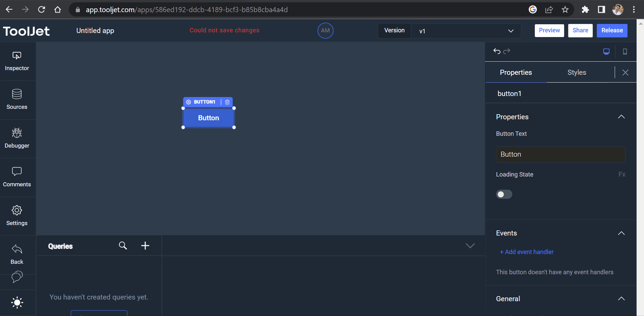
Task: Open BUTTON1 widget settings gear
Action: 189,102
